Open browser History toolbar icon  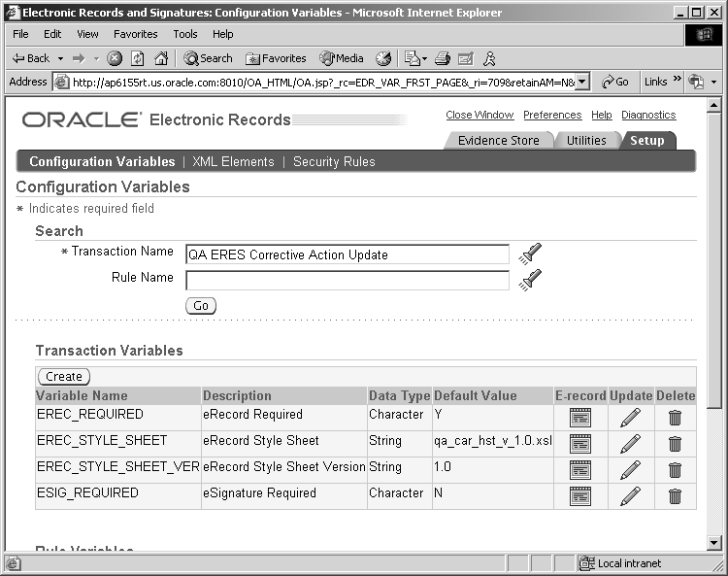pos(383,58)
